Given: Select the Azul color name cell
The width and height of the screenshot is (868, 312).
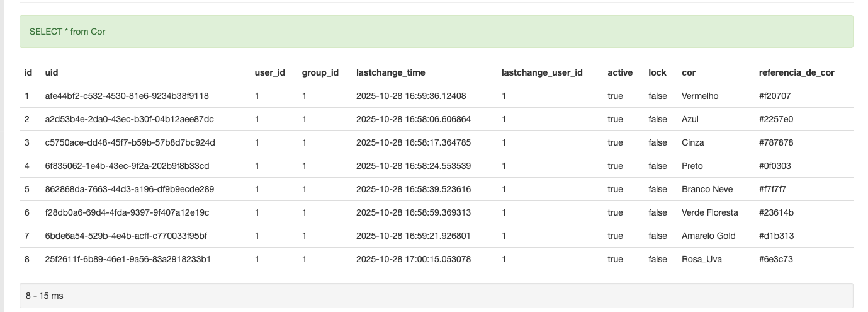Looking at the screenshot, I should 690,119.
